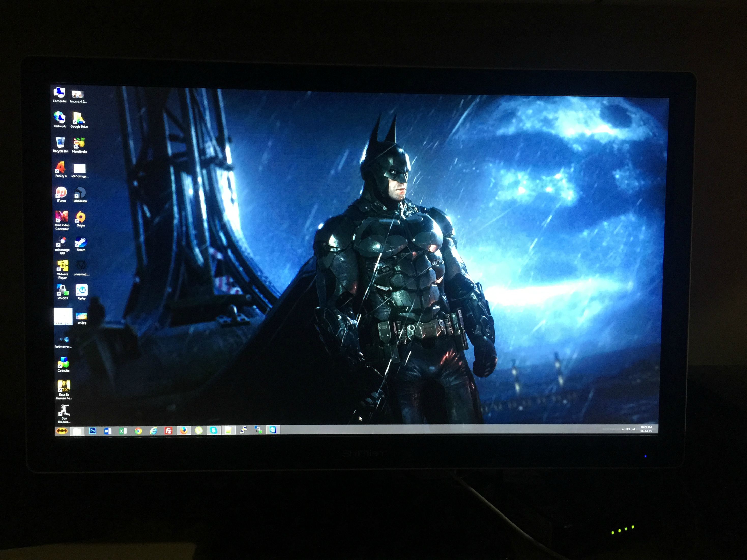The width and height of the screenshot is (747, 560).
Task: Open File Explorer from the taskbar
Action: pyautogui.click(x=77, y=431)
